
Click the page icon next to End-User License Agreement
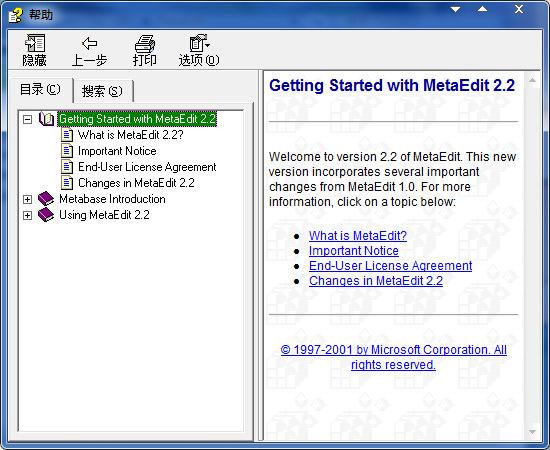click(x=67, y=167)
